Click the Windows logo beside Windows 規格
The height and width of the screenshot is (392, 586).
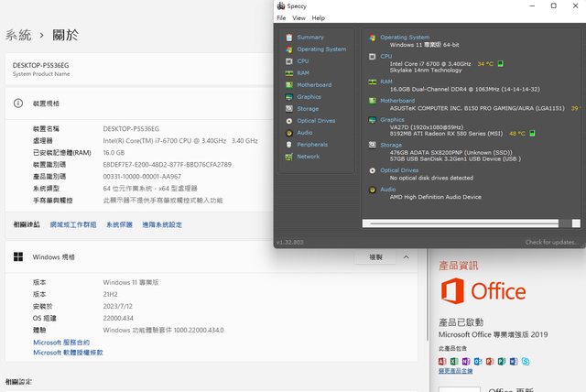point(18,257)
